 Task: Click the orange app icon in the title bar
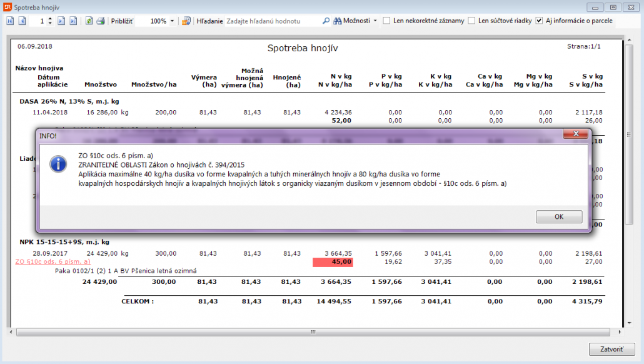coord(8,7)
